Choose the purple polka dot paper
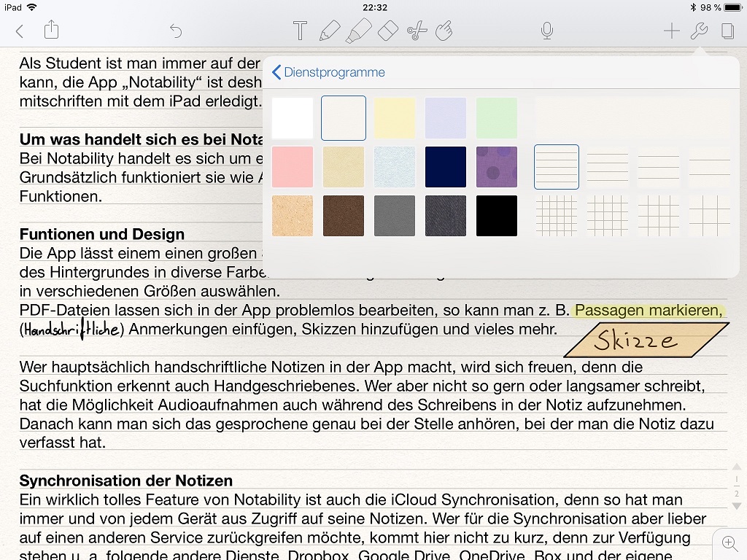Screen dimensions: 747x560 [x=496, y=167]
